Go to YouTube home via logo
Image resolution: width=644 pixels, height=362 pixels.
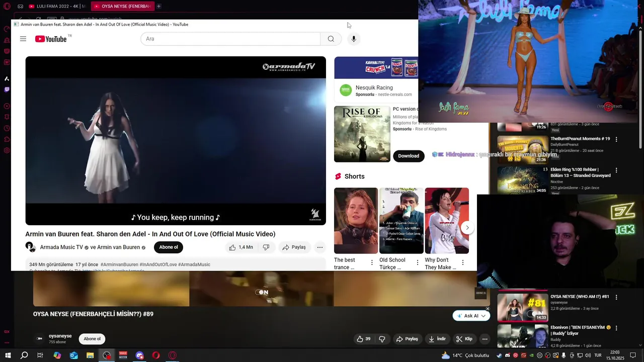point(51,39)
